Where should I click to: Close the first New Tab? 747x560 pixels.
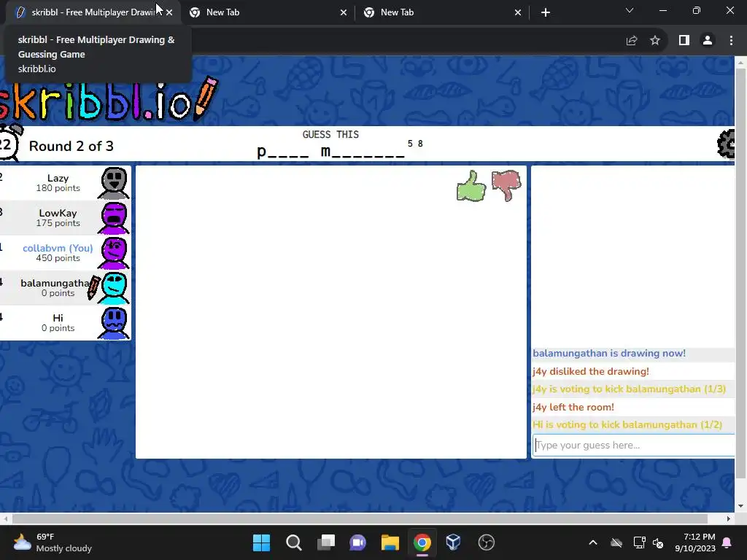pyautogui.click(x=344, y=13)
